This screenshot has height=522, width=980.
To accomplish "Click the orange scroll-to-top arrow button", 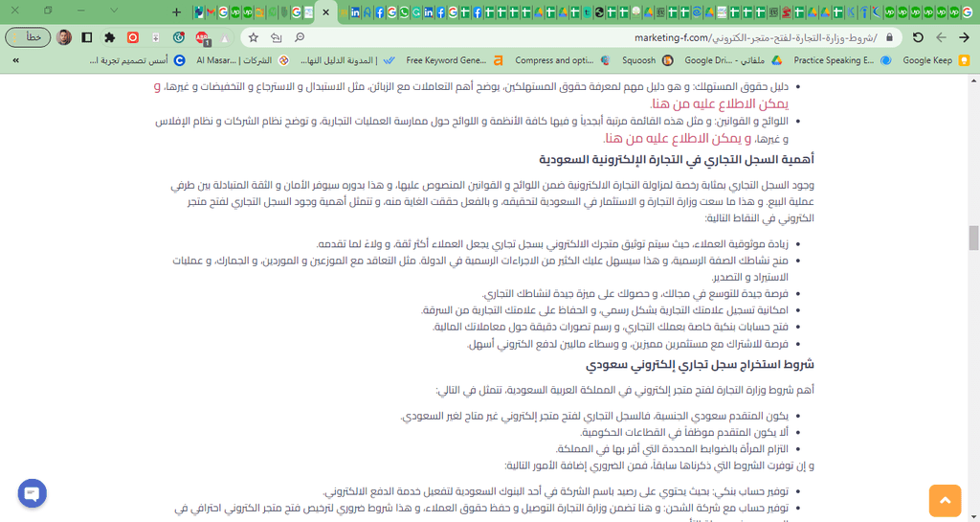I will coord(945,500).
